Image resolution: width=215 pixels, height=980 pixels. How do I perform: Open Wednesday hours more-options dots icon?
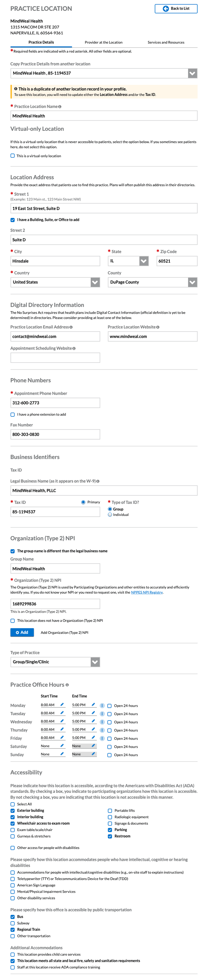(102, 722)
